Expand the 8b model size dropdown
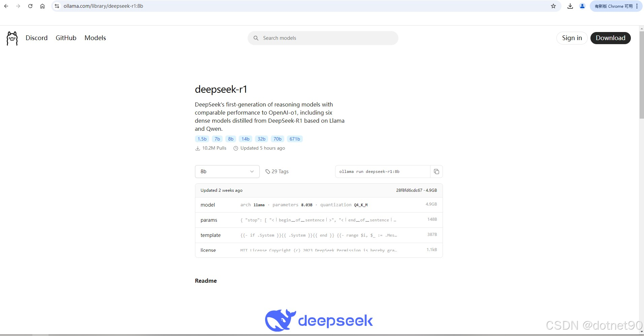This screenshot has width=644, height=336. [x=227, y=172]
